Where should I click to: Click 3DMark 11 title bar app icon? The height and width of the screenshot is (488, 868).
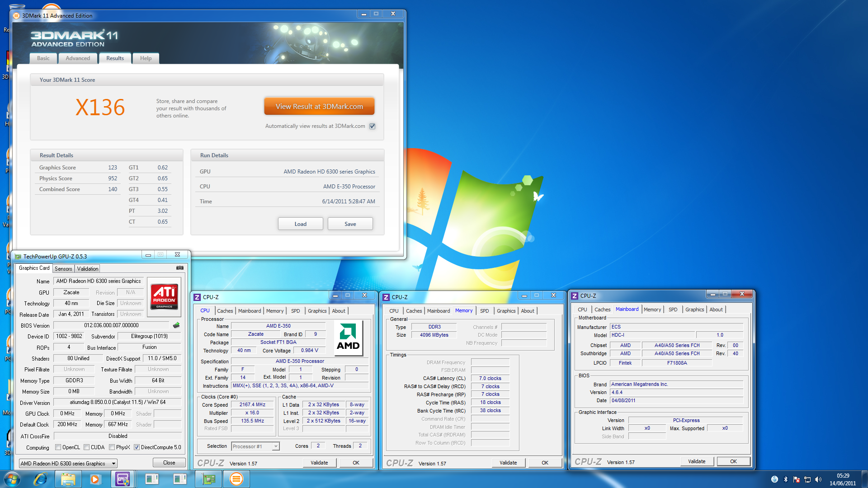pos(17,16)
